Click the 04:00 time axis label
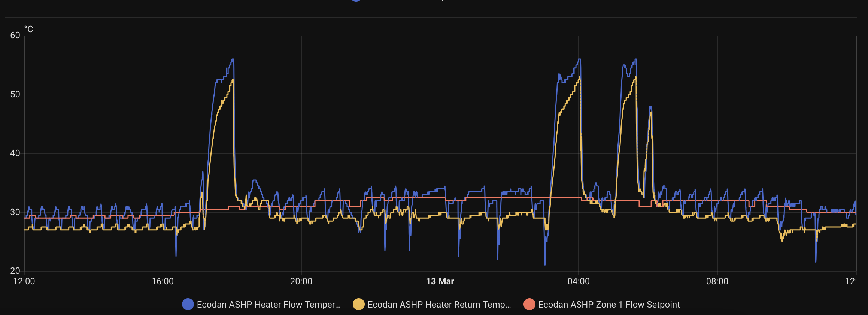 pos(579,281)
